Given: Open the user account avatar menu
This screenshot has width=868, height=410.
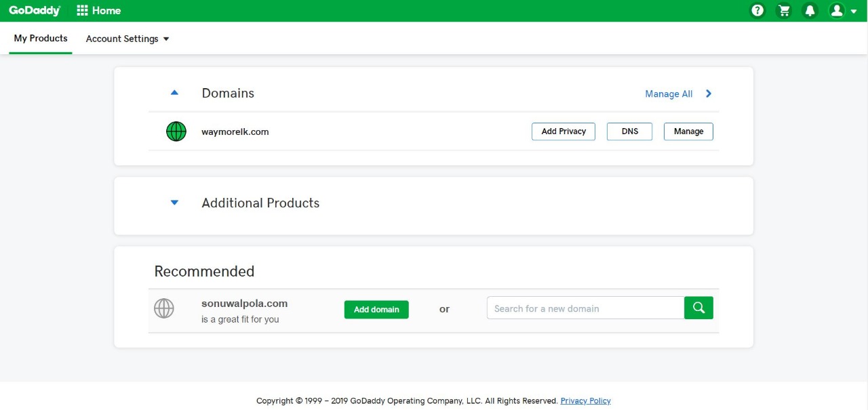Looking at the screenshot, I should 843,10.
